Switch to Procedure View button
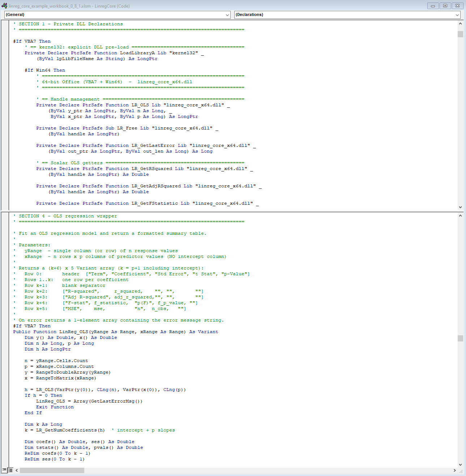The height and width of the screenshot is (476, 466). click(4, 470)
